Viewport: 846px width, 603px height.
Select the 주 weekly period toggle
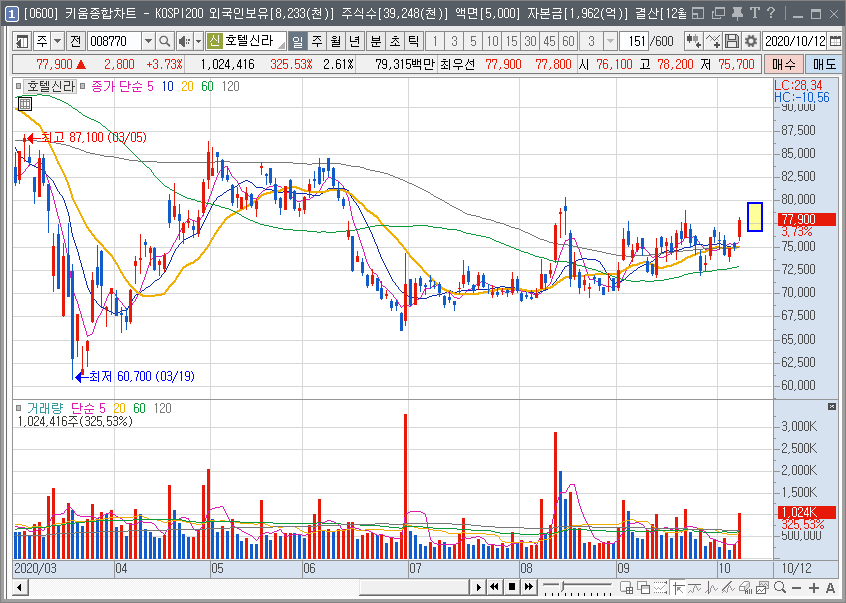pos(317,41)
